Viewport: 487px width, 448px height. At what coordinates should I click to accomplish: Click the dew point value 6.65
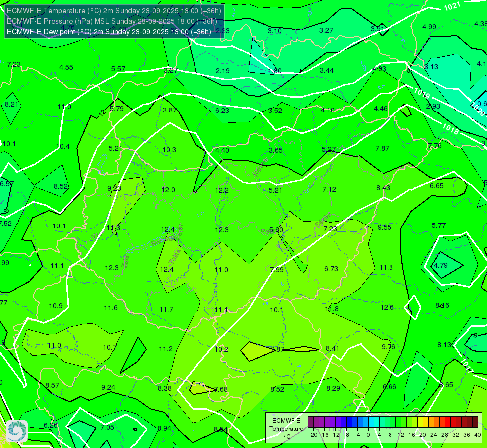click(x=437, y=186)
